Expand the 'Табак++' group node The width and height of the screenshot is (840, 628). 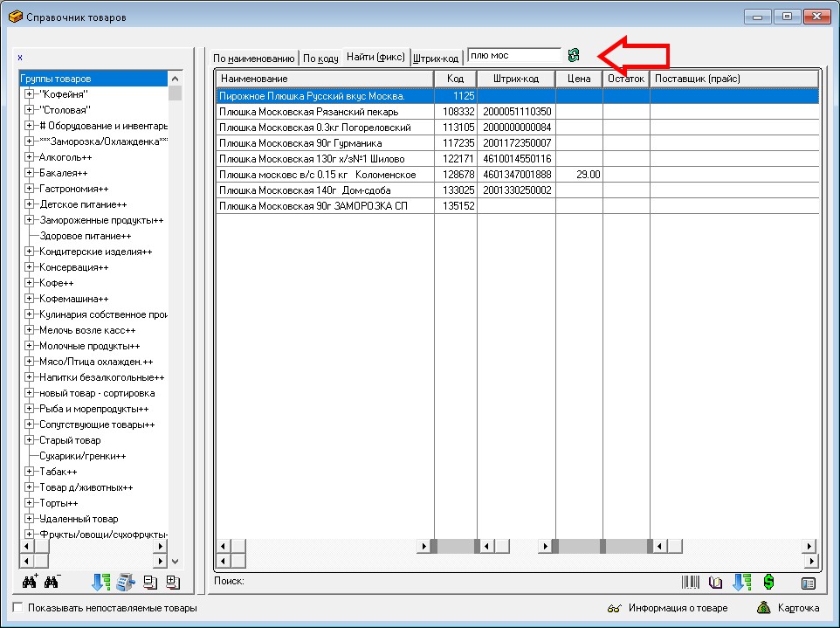click(29, 472)
